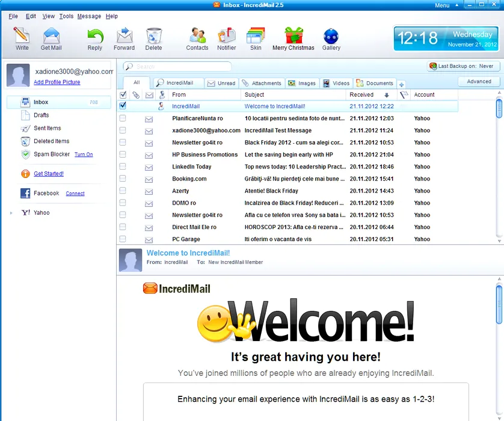Click the flag column header icon

[x=404, y=94]
